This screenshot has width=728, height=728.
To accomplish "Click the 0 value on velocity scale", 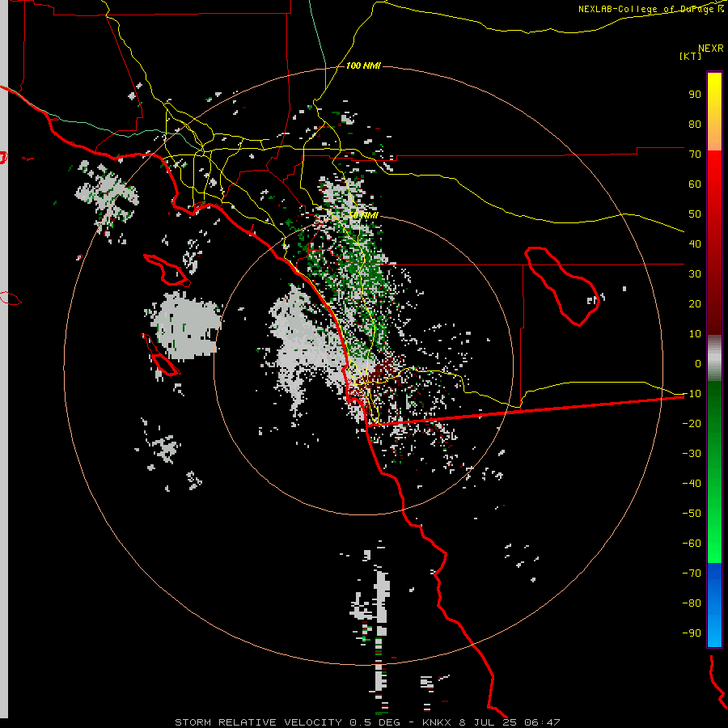I will pyautogui.click(x=698, y=363).
